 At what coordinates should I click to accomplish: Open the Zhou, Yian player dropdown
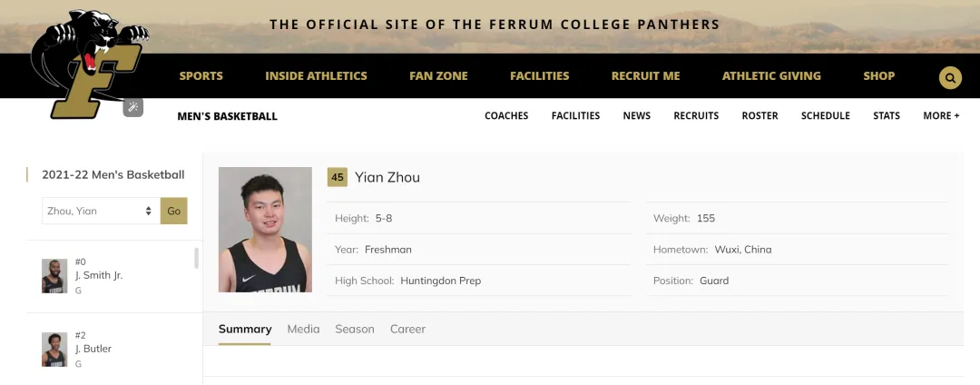click(x=100, y=211)
